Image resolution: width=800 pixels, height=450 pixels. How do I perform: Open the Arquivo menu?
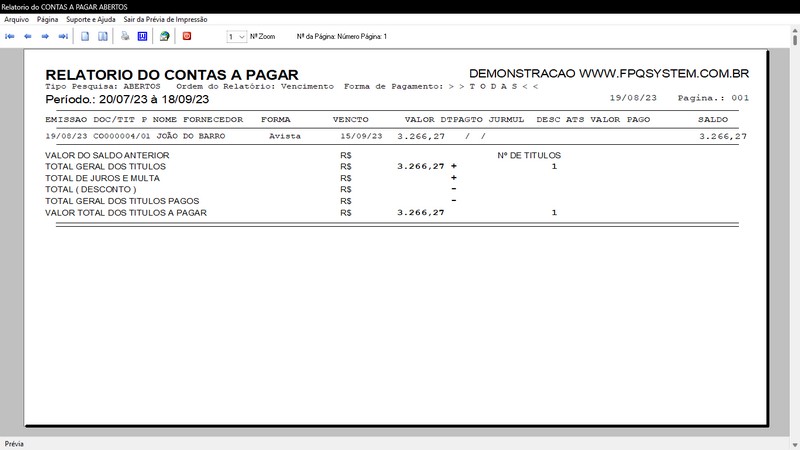tap(16, 19)
